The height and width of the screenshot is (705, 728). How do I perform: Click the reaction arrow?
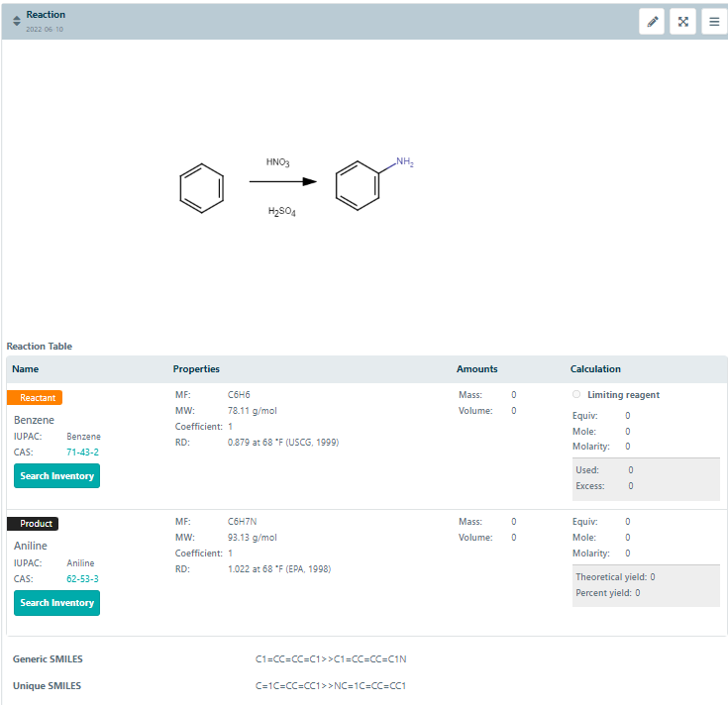pos(282,182)
